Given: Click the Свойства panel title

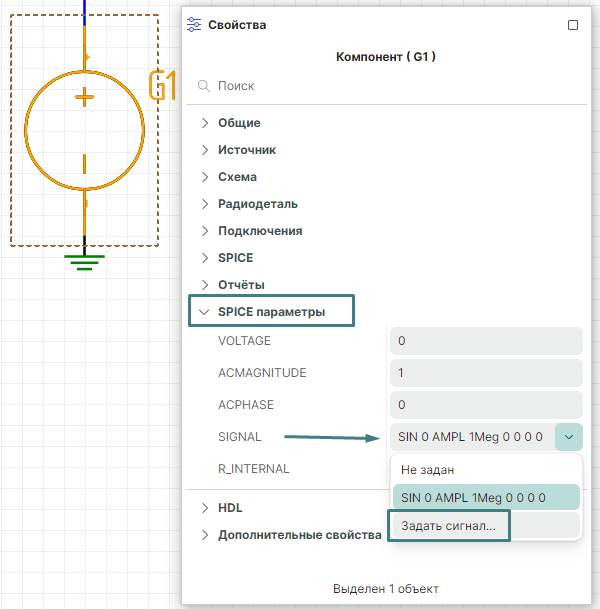Looking at the screenshot, I should (237, 25).
